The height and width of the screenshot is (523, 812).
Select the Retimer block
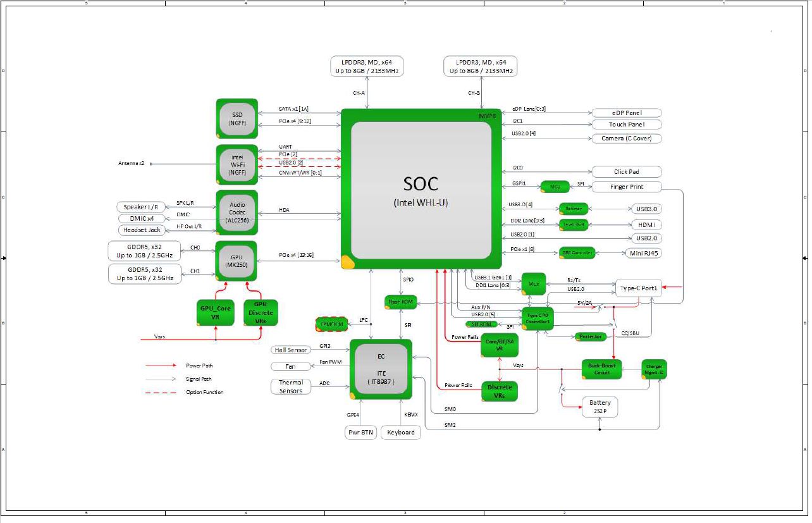(574, 209)
